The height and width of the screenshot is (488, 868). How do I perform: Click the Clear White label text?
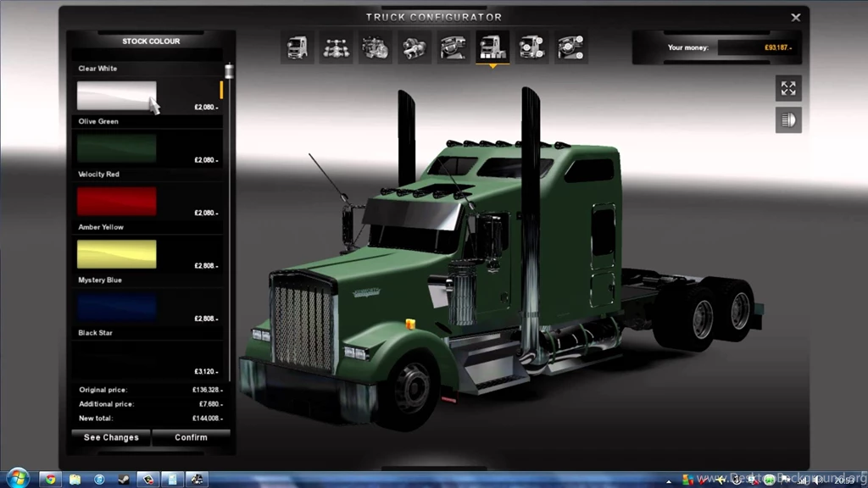coord(97,69)
